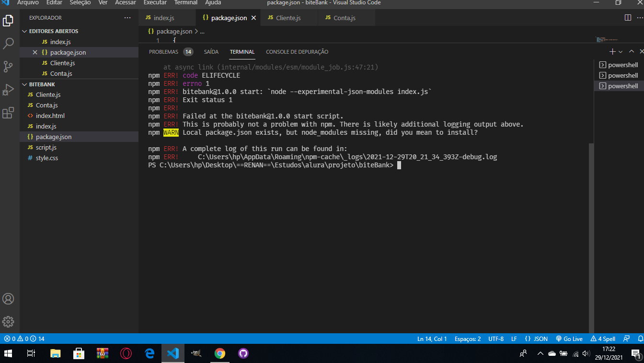Show hidden system tray icons
The height and width of the screenshot is (363, 644).
point(540,353)
